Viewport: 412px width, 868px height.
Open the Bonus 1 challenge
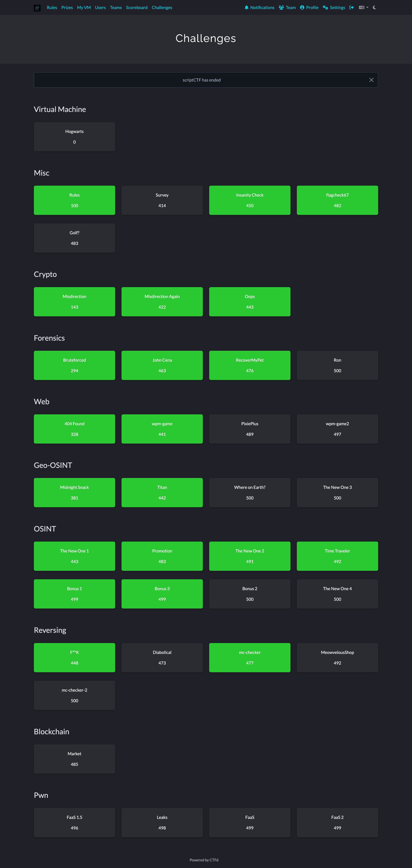(75, 594)
